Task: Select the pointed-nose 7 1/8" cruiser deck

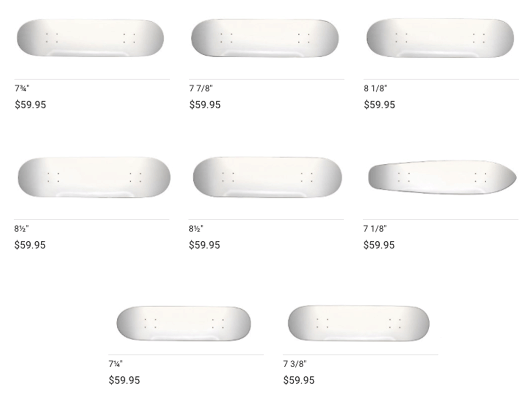Action: coord(442,177)
